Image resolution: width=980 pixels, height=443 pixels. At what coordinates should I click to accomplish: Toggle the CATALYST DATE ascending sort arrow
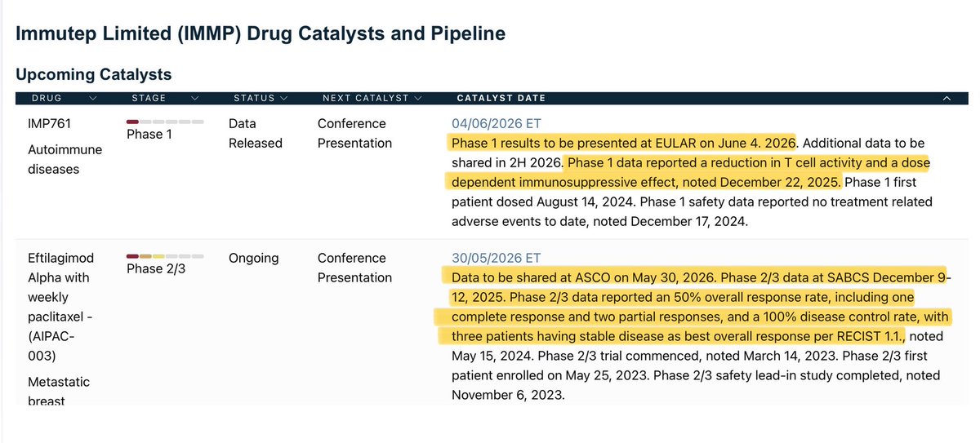[x=947, y=98]
